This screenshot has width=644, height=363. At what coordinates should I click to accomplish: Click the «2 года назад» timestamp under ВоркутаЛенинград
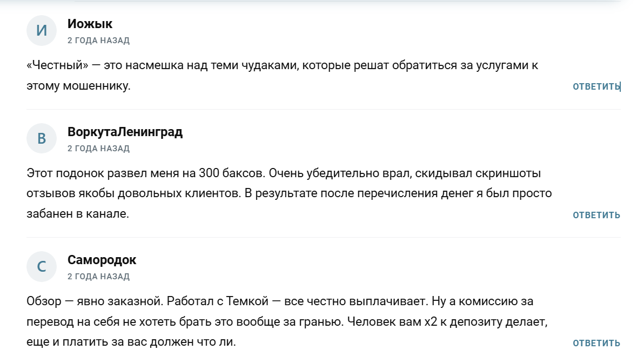point(98,148)
